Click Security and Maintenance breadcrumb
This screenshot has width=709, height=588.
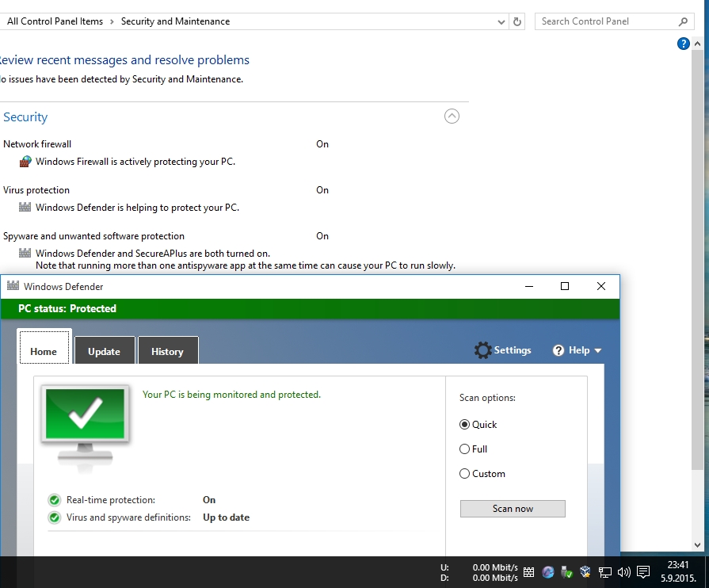[175, 21]
